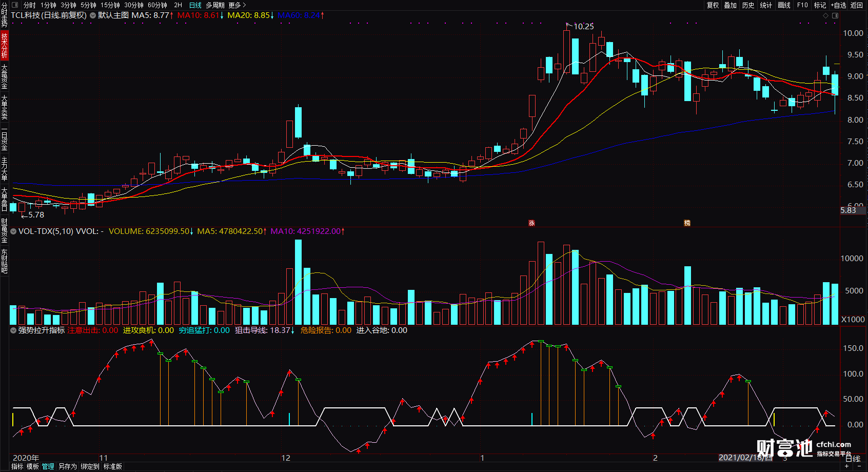Click the blue MA60: 8.24 label

pyautogui.click(x=301, y=15)
